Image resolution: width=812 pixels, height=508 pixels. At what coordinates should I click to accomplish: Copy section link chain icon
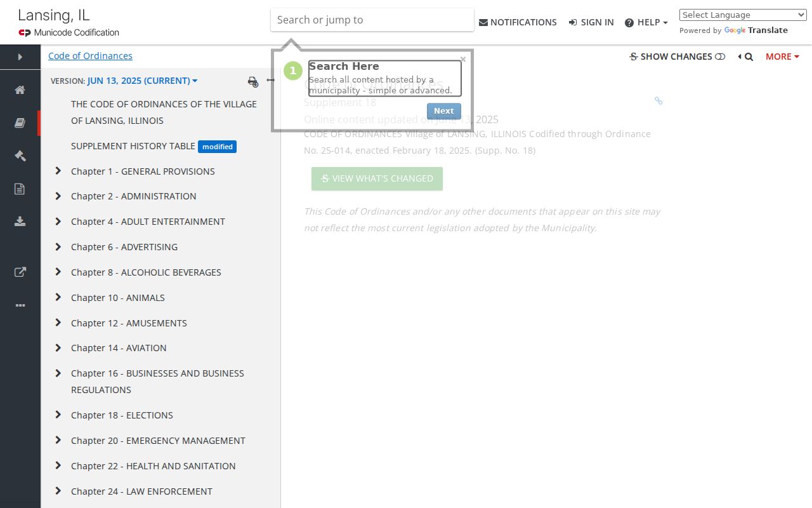pos(658,100)
